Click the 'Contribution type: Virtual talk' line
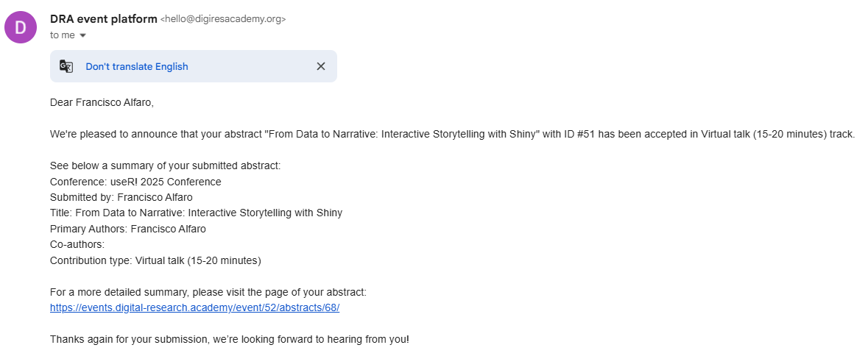Image resolution: width=868 pixels, height=356 pixels. tap(155, 260)
